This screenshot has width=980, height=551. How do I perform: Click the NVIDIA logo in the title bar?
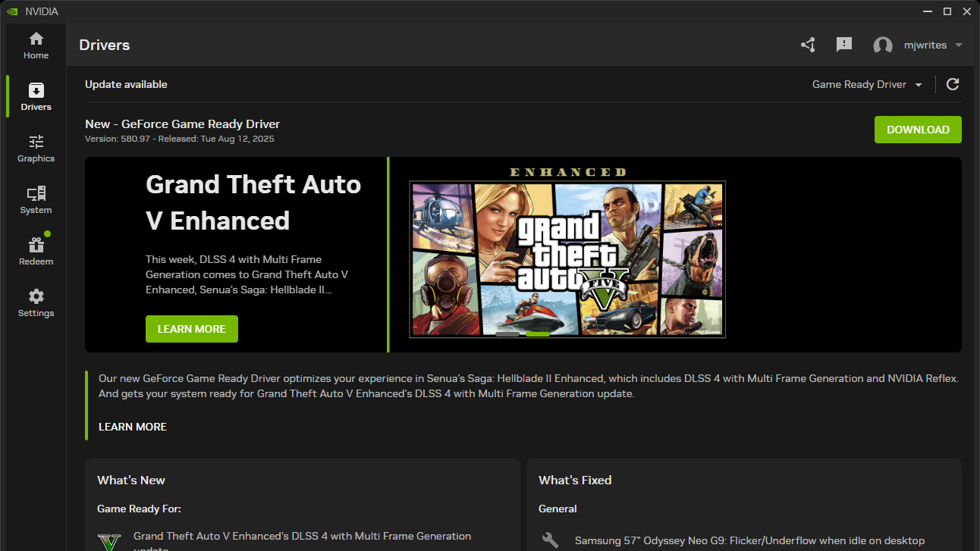tap(11, 11)
